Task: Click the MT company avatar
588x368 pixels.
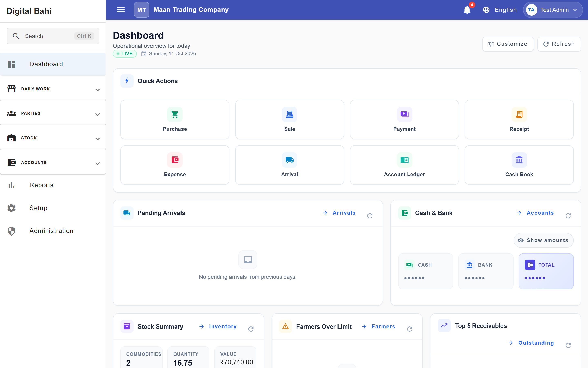Action: click(142, 10)
